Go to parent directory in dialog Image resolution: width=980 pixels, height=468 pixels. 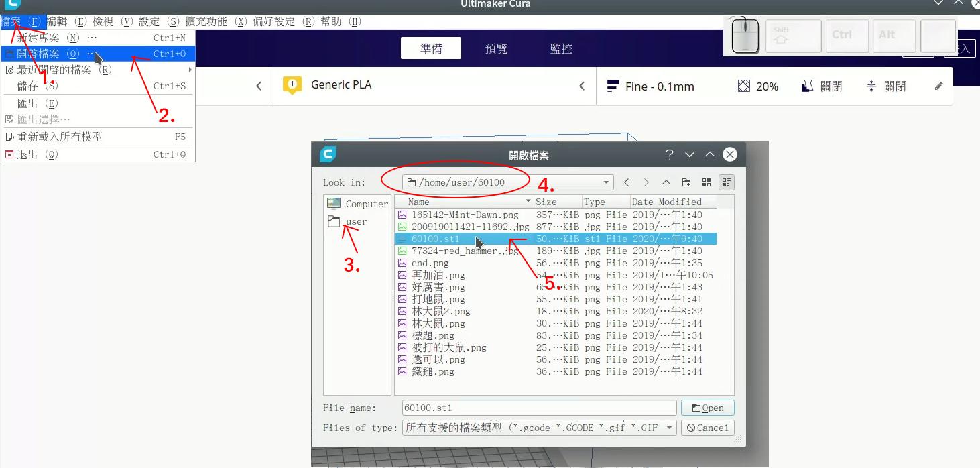[x=666, y=182]
